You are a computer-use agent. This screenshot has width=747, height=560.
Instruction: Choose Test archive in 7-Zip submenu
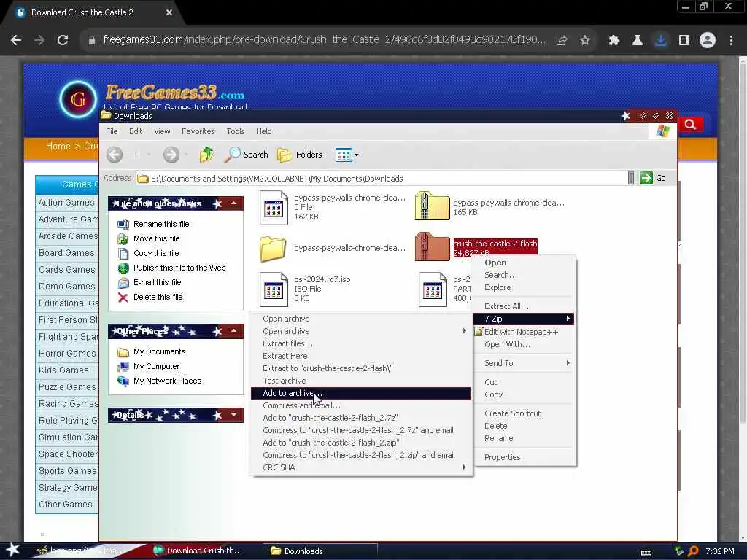360,381
